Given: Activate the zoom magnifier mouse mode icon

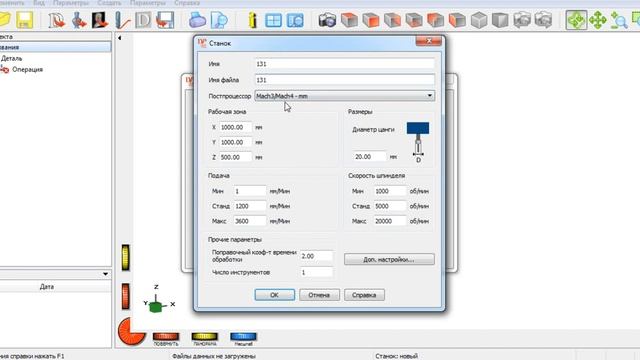Looking at the screenshot, I should coord(619,20).
